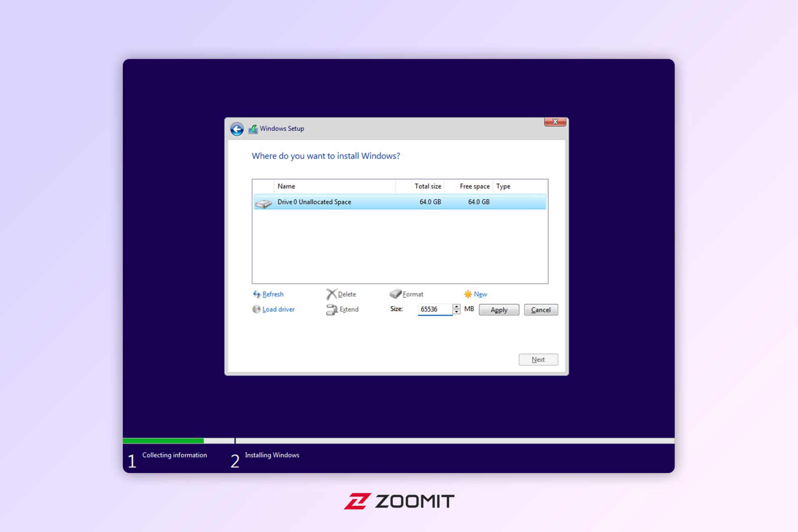798x532 pixels.
Task: Select Drive 0 Unallocated Space row
Action: coord(400,202)
